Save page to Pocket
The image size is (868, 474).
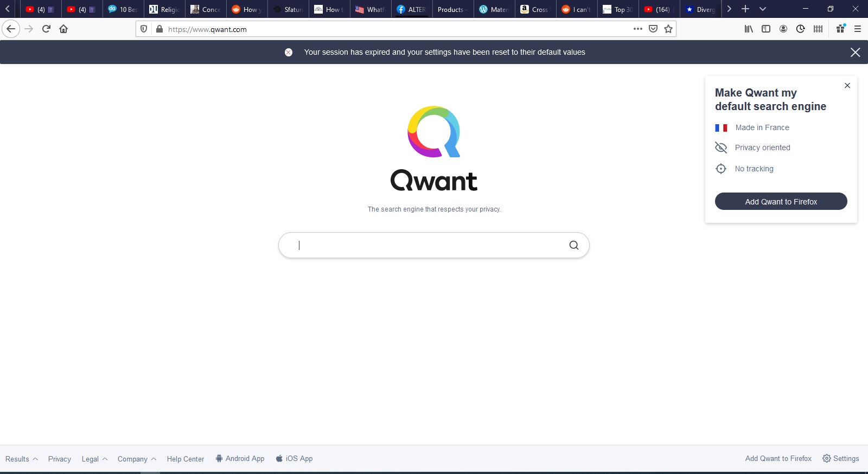pos(653,29)
